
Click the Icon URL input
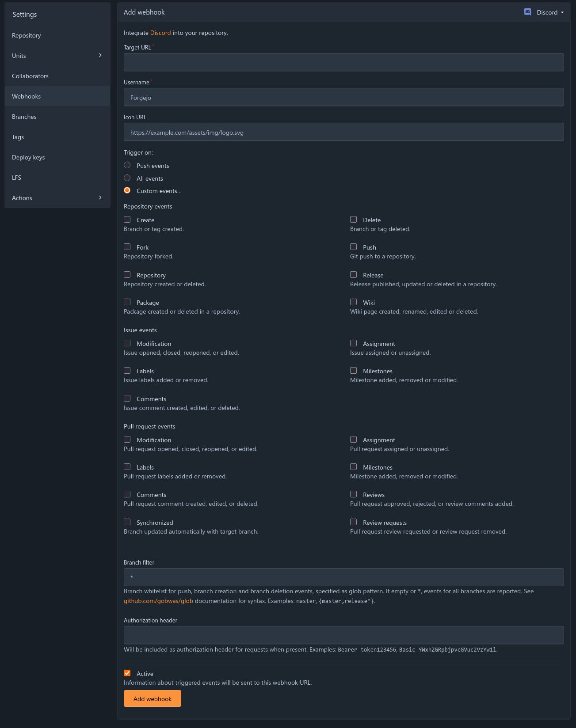(x=343, y=132)
